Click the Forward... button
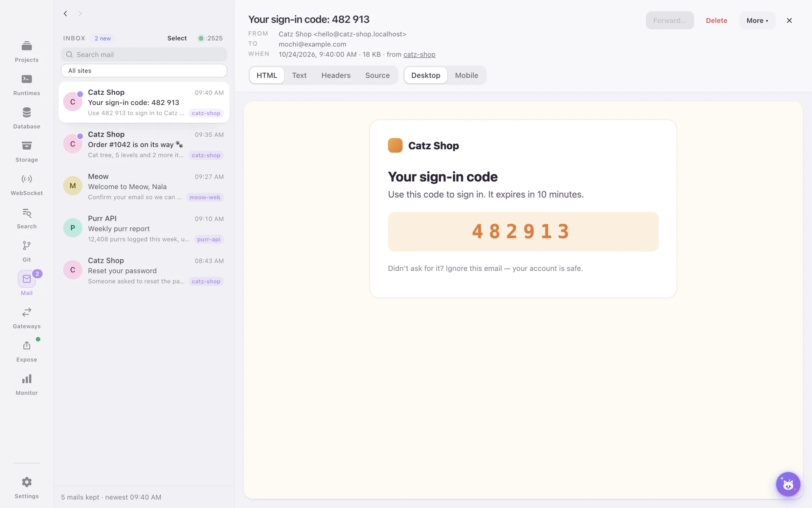812x508 pixels. pos(670,20)
